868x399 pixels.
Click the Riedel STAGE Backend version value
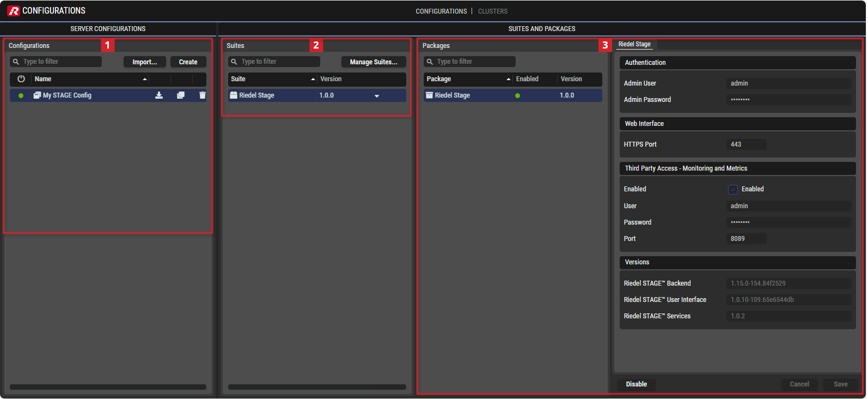pyautogui.click(x=789, y=283)
